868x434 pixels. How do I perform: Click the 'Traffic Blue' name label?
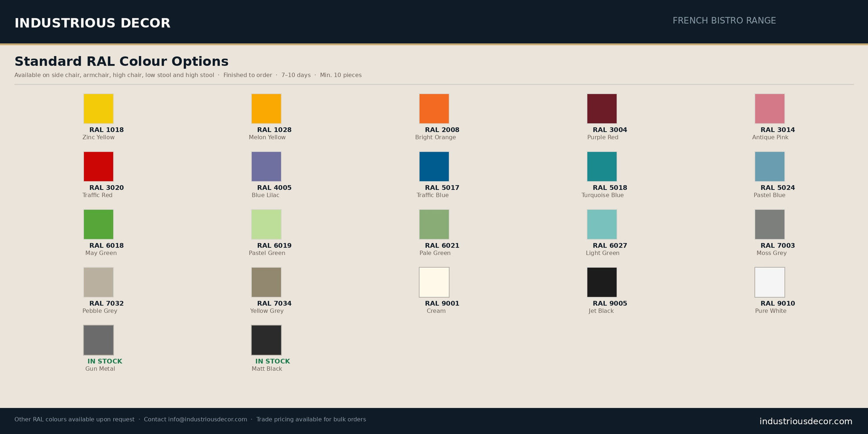coord(433,195)
